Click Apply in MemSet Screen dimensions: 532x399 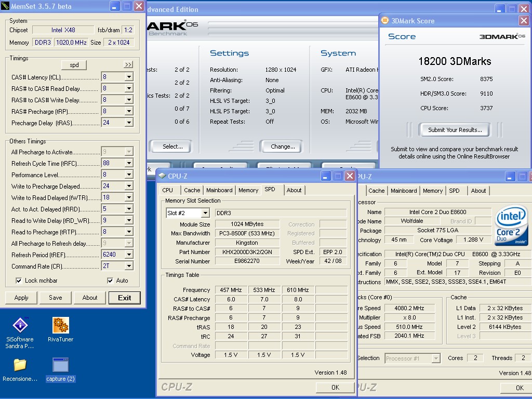(21, 298)
